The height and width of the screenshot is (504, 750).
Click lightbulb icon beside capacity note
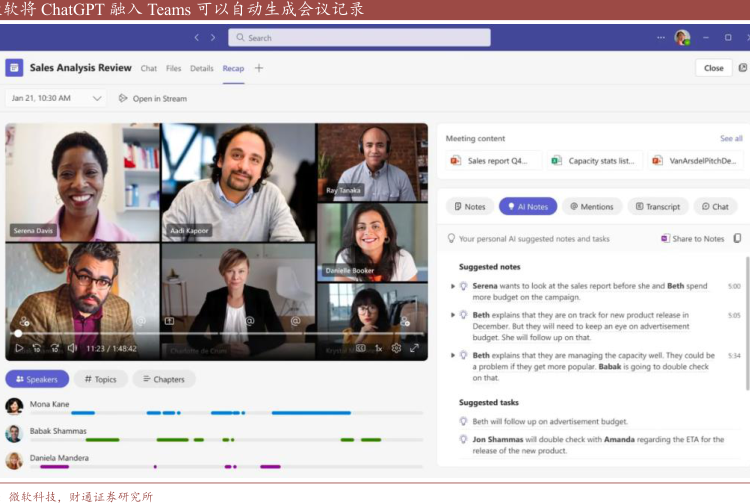pos(463,355)
